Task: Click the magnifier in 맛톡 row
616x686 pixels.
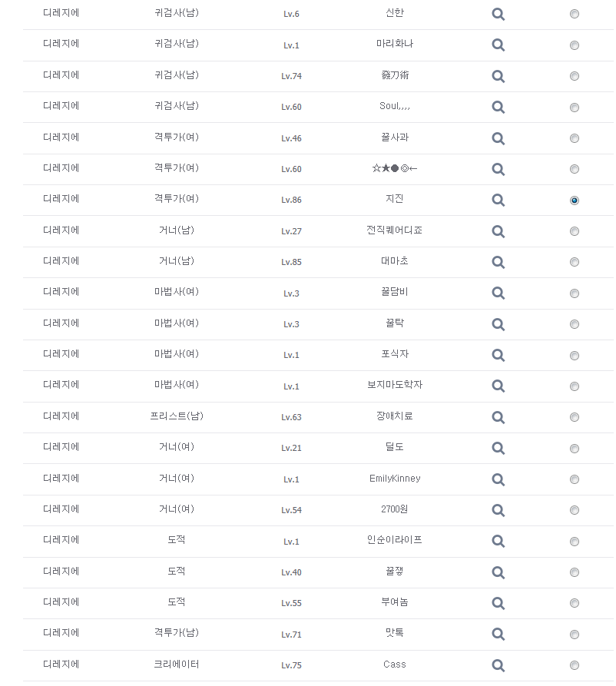Action: tap(498, 634)
